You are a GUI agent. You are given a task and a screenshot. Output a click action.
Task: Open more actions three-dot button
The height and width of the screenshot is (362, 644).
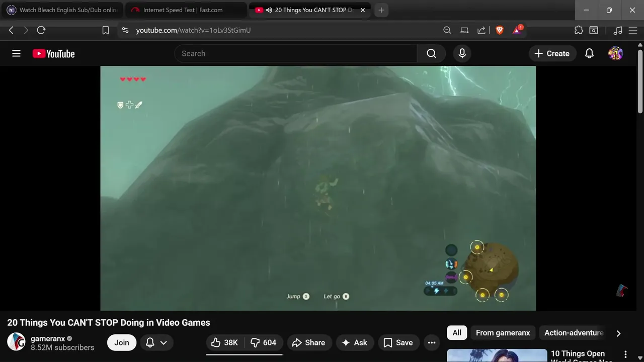coord(432,342)
